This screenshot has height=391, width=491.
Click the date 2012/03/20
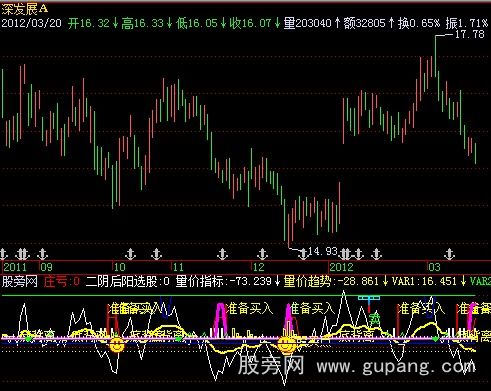point(32,23)
